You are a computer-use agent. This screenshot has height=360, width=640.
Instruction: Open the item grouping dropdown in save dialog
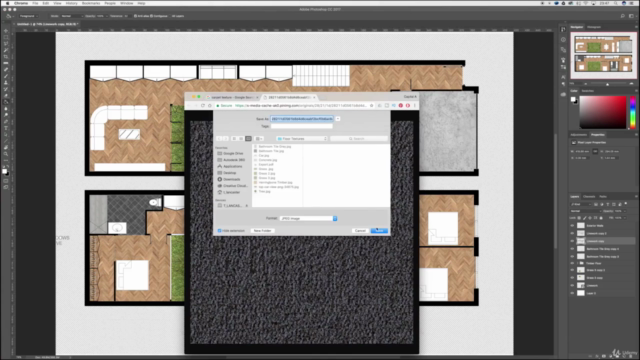click(259, 139)
